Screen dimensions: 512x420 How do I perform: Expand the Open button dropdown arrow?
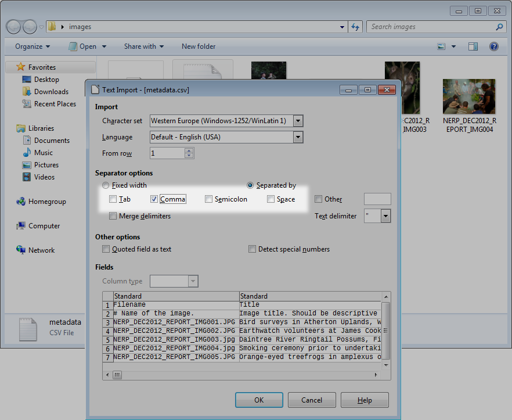(104, 46)
